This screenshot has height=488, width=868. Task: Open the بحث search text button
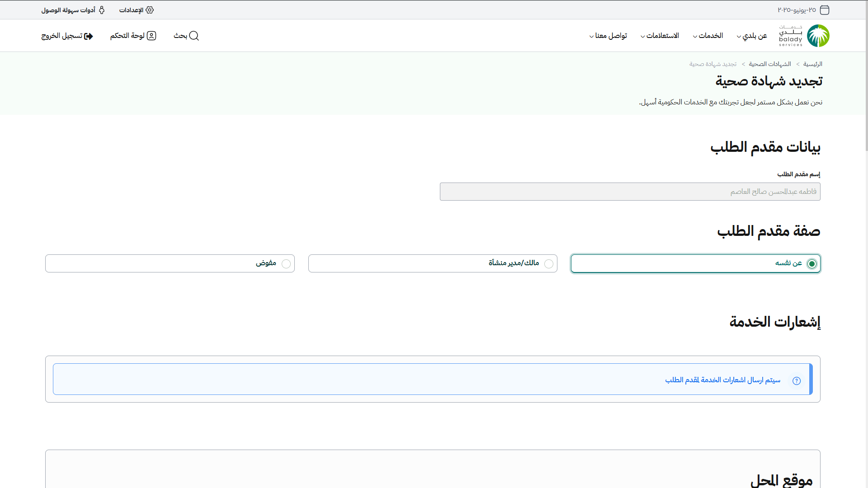point(180,36)
